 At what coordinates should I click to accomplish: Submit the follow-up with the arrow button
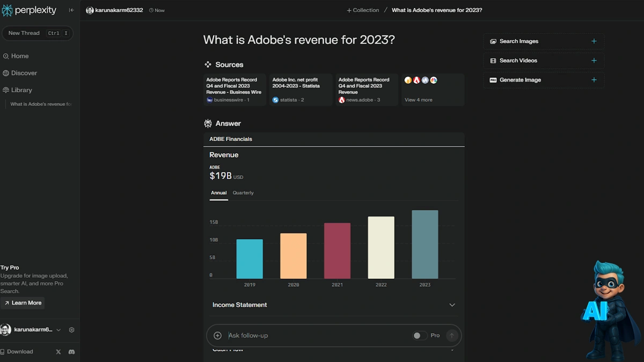(452, 336)
